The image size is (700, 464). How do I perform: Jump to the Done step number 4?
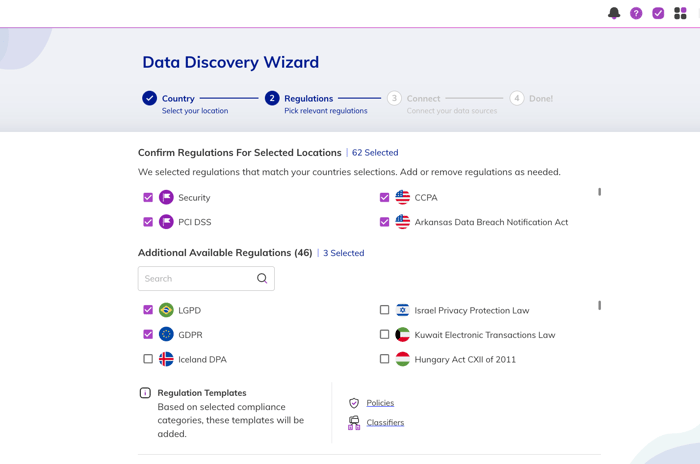pos(517,98)
